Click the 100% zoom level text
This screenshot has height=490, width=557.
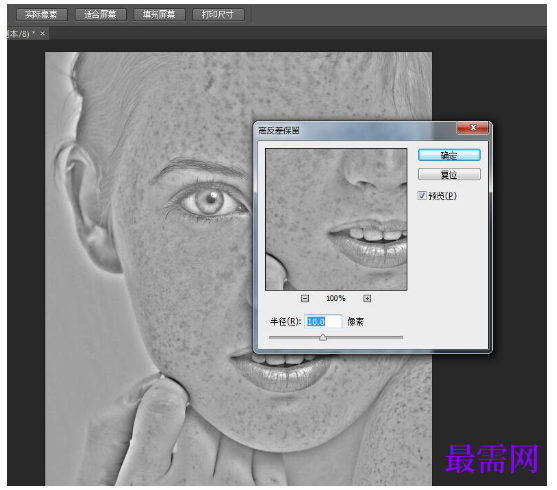336,298
